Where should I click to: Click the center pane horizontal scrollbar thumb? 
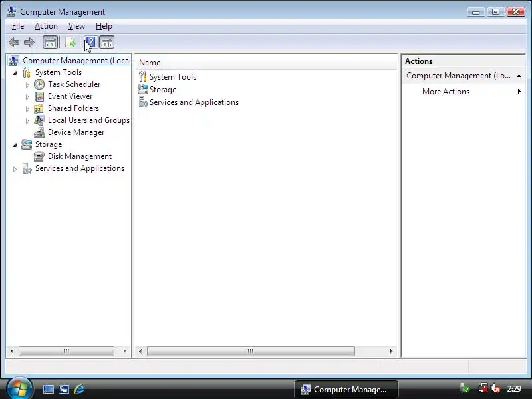click(x=251, y=351)
